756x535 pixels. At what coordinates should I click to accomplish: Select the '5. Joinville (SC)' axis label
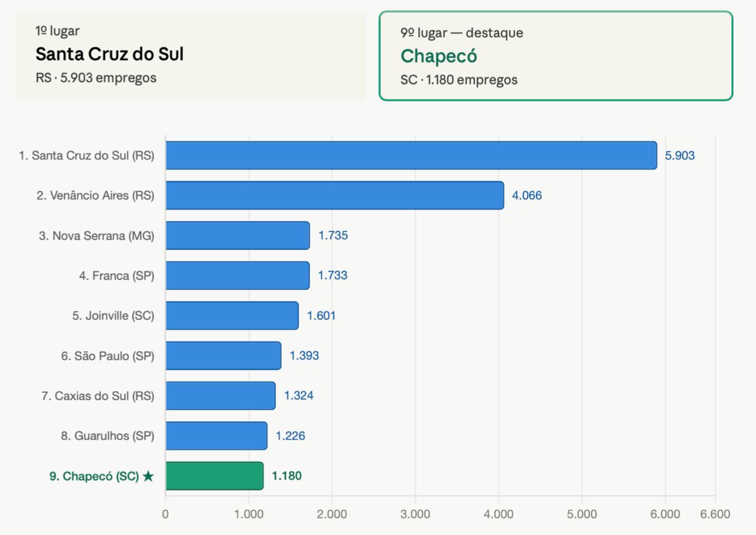coord(113,315)
